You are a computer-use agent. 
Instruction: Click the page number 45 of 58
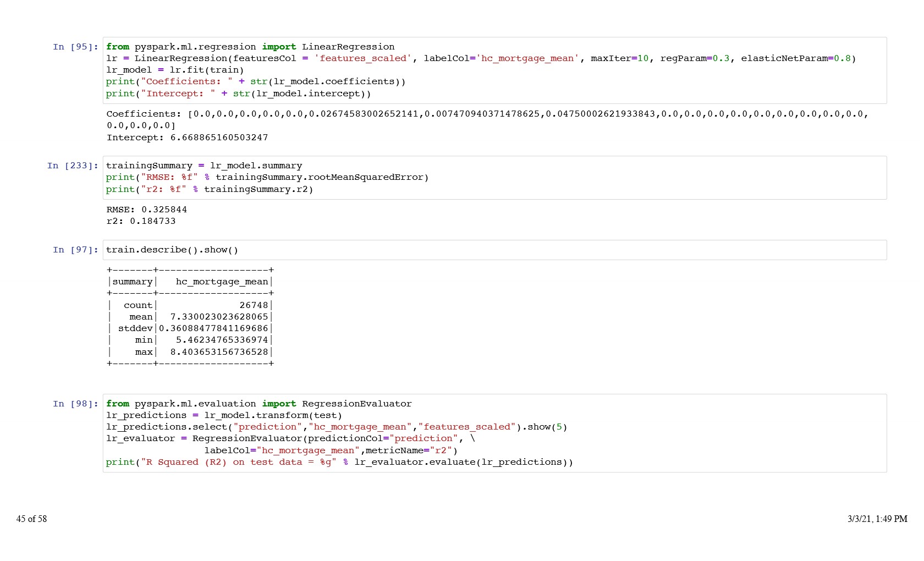(x=32, y=519)
